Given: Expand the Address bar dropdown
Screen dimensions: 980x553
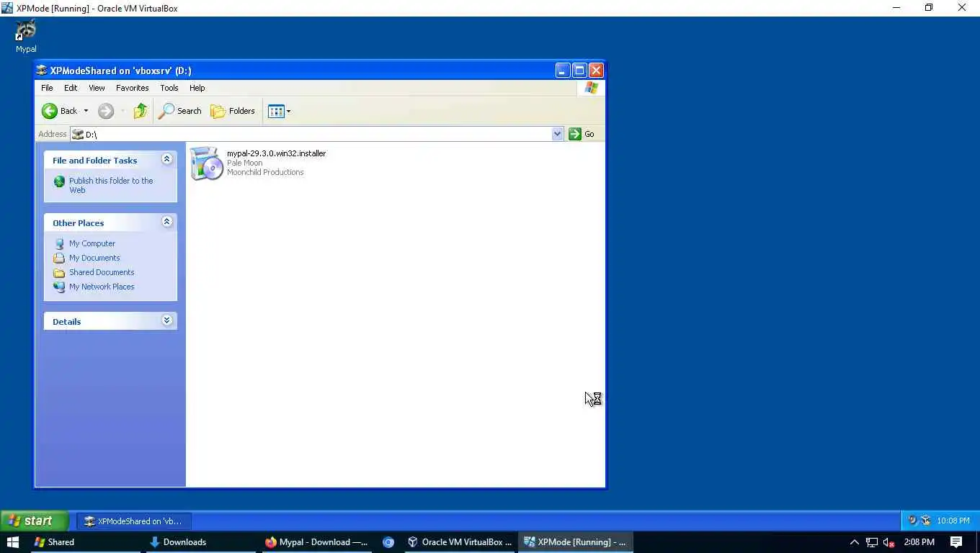Looking at the screenshot, I should coord(557,134).
